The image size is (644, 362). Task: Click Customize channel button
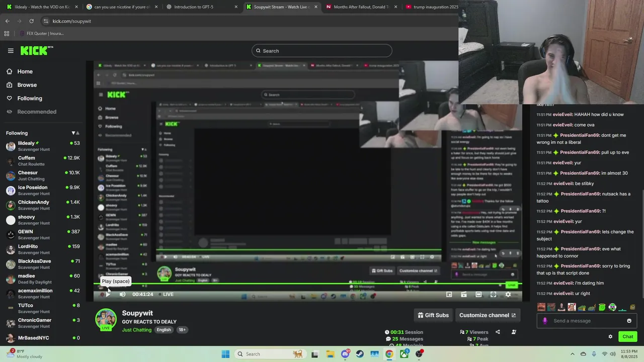488,315
